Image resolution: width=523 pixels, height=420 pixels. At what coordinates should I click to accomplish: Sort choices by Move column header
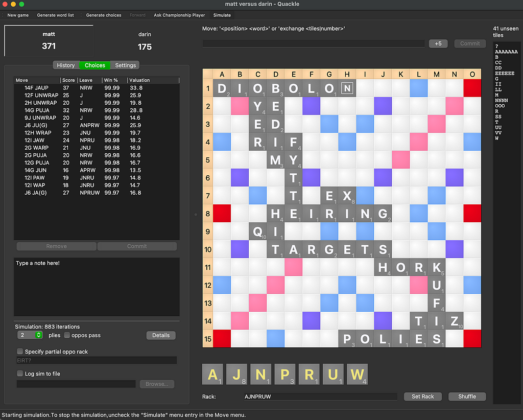pos(37,80)
